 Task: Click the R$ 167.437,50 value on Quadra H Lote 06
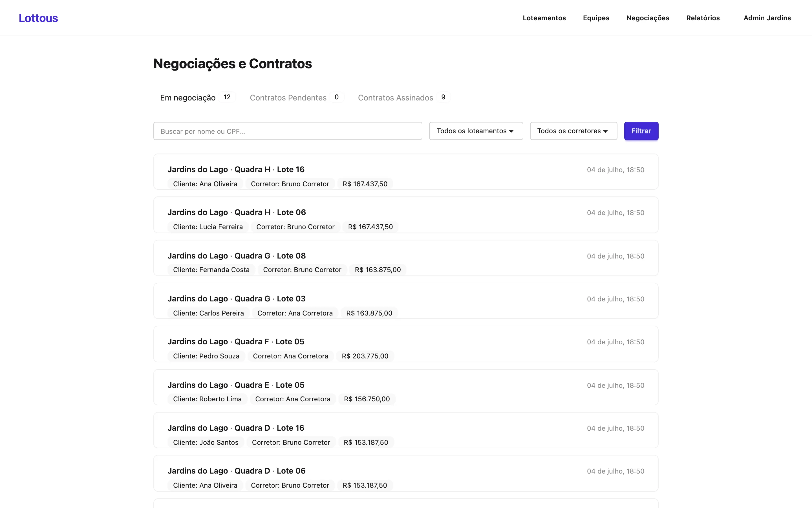tap(370, 227)
